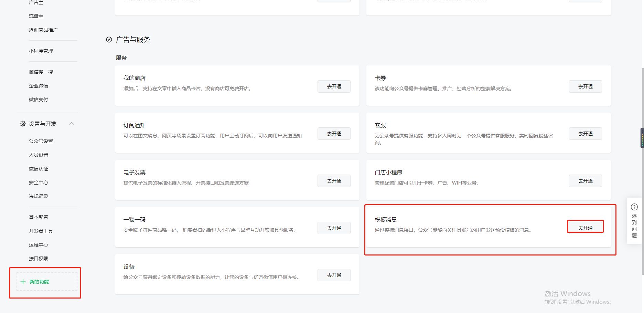Click the plus icon beside 新的功能
The height and width of the screenshot is (313, 644).
(23, 281)
